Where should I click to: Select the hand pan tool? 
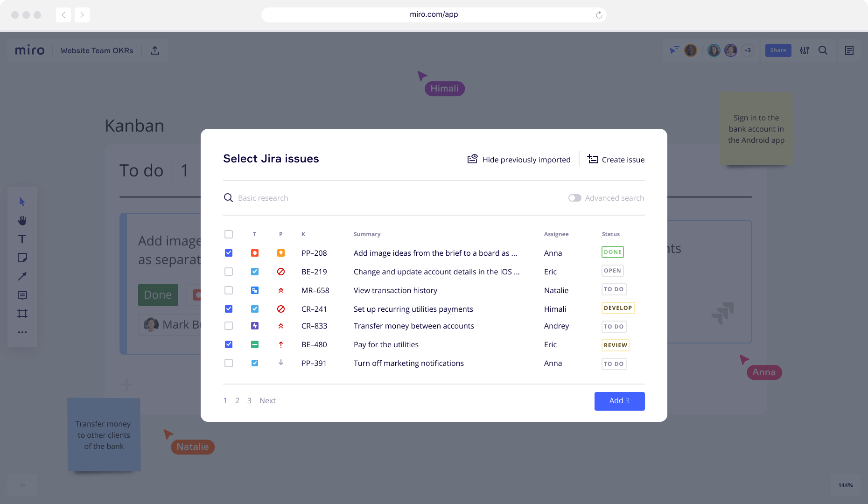pos(22,220)
